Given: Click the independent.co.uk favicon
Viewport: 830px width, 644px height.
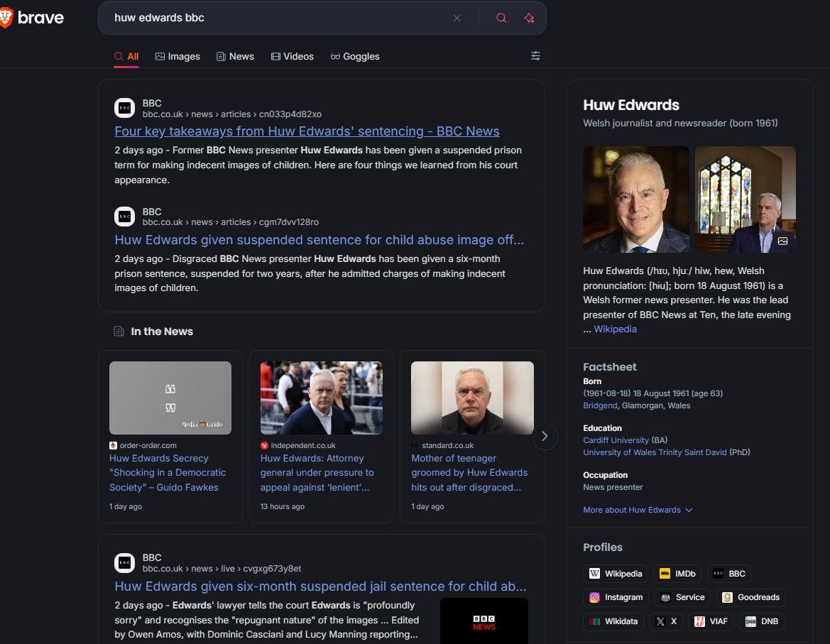Looking at the screenshot, I should click(264, 446).
